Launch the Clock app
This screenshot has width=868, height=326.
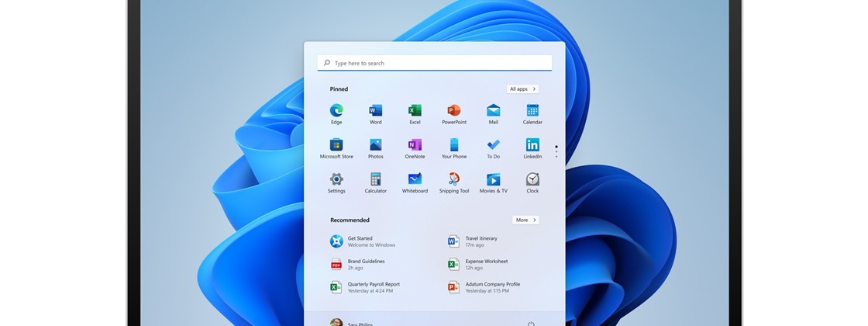click(532, 182)
